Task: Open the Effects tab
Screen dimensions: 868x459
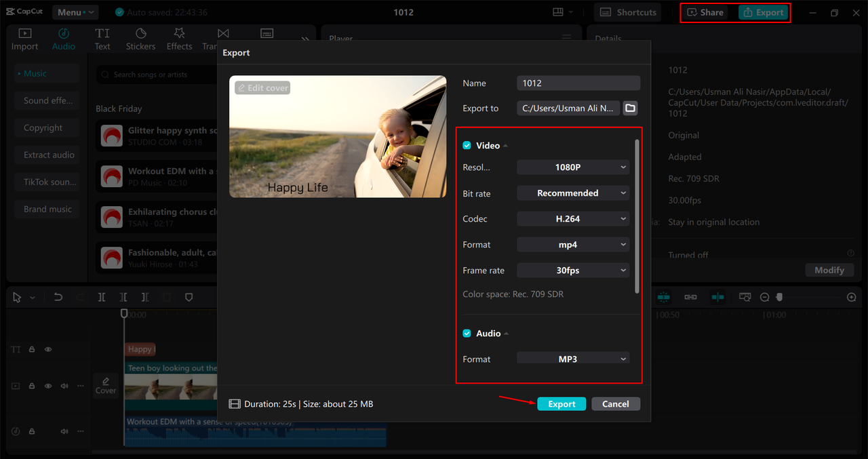Action: click(x=180, y=39)
